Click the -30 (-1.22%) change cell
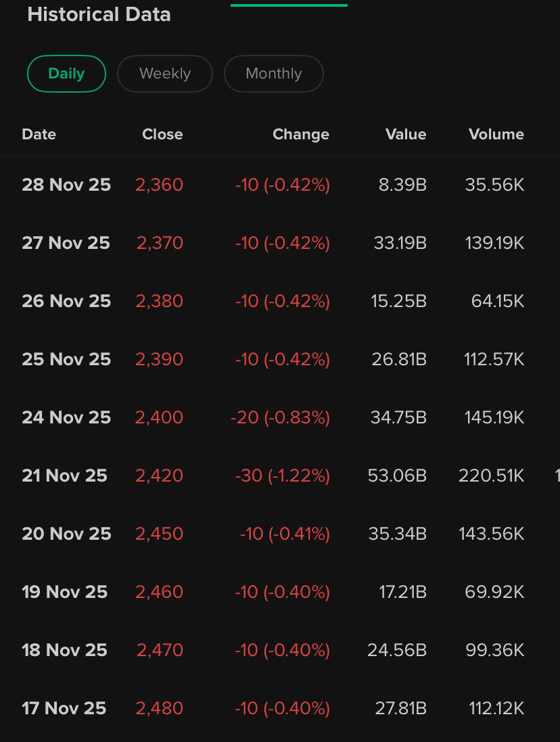Screen dimensions: 560x742 [282, 476]
